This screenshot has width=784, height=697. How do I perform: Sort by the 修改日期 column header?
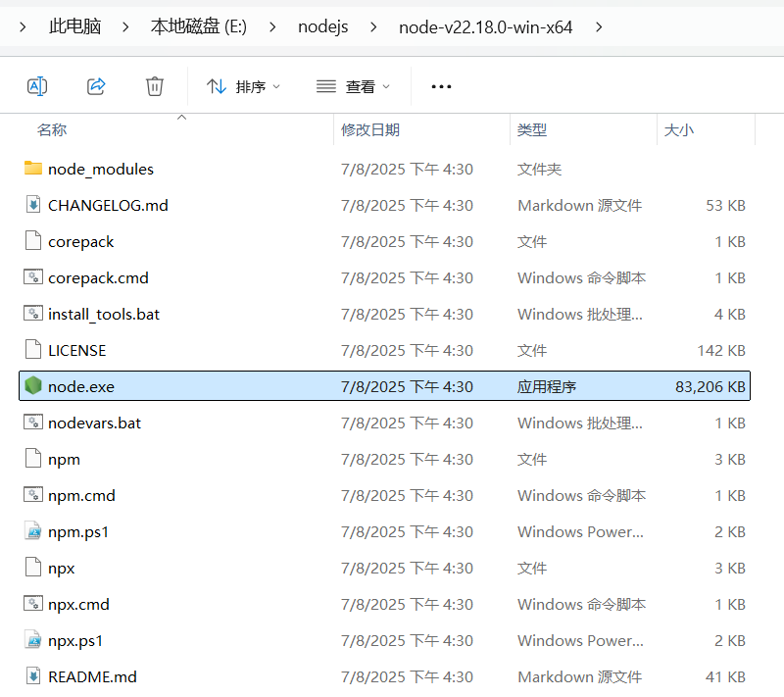[x=370, y=130]
